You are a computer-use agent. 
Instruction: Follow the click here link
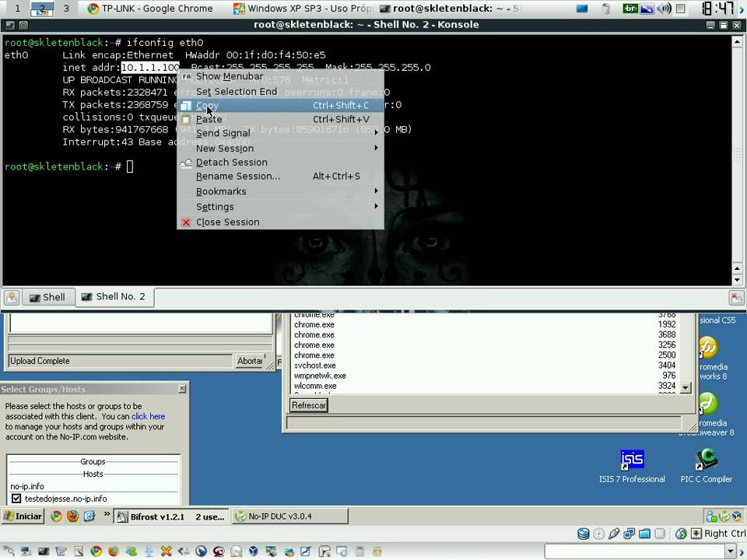(148, 416)
